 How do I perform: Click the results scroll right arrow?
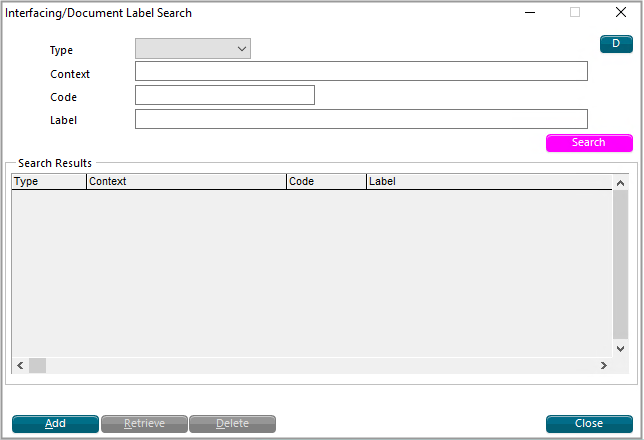coord(603,365)
